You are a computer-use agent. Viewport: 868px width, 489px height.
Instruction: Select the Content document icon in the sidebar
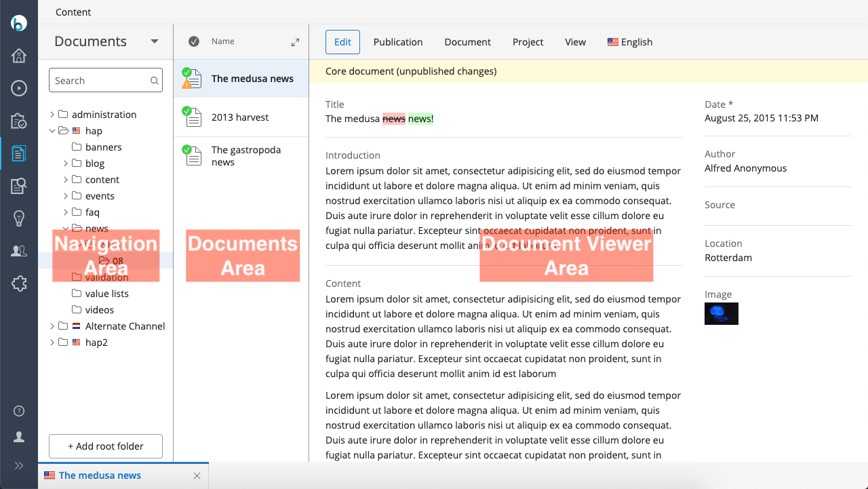click(x=19, y=153)
